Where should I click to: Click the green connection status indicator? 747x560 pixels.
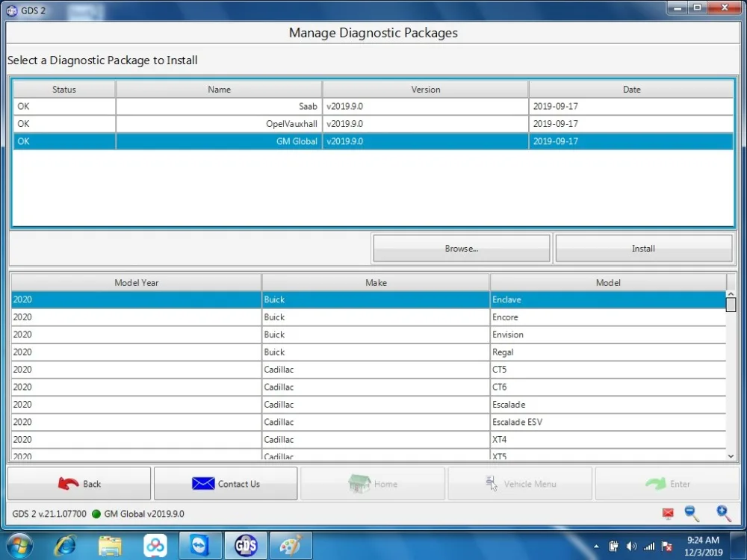96,514
